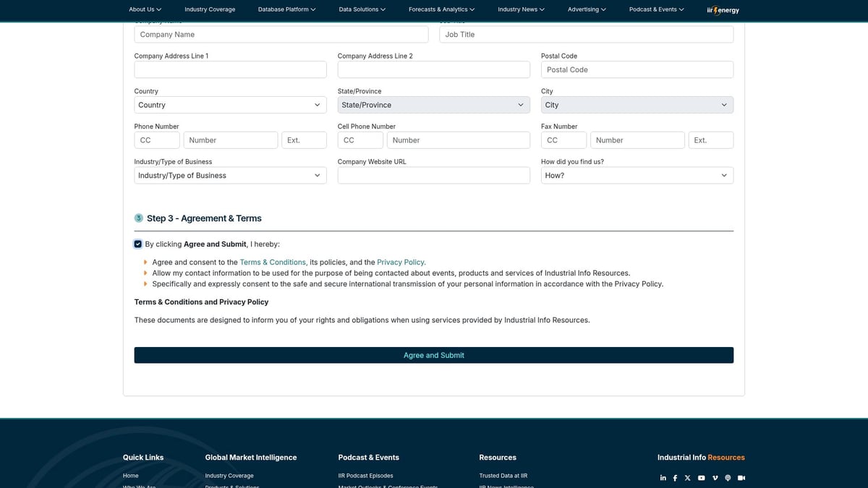Select Industry Coverage in top navigation
This screenshot has height=488, width=868.
[209, 9]
